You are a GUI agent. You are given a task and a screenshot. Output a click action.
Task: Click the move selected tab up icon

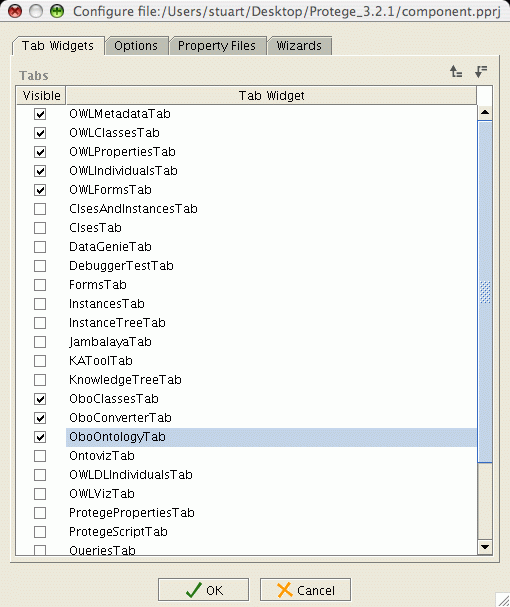(x=456, y=72)
